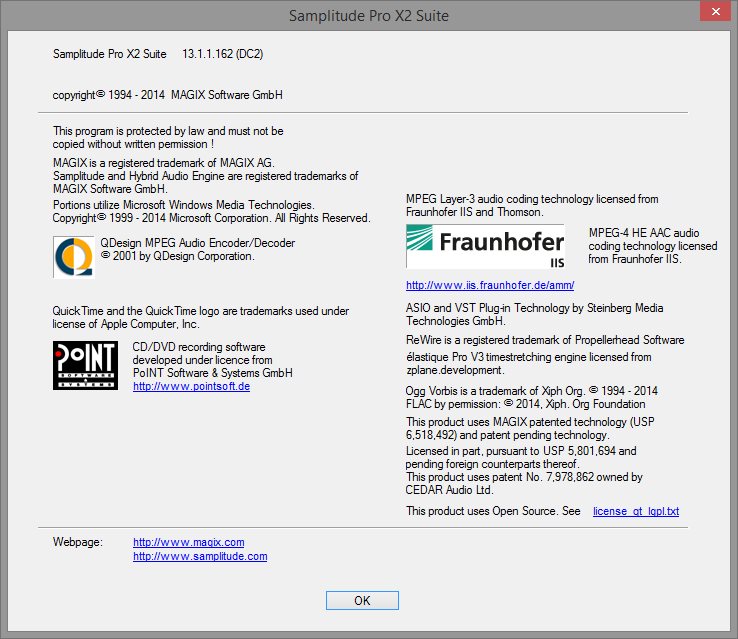Open the http://www.samplitude.com link
738x639 pixels.
coord(200,556)
